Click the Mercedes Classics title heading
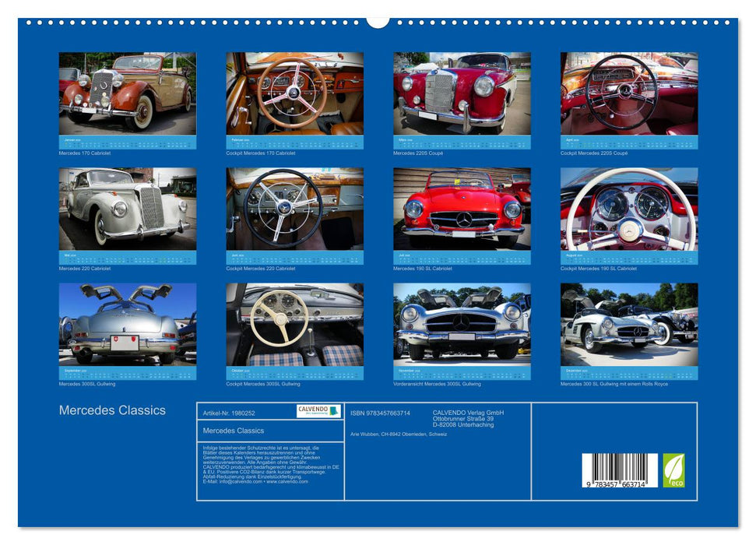The image size is (756, 545). tap(111, 410)
